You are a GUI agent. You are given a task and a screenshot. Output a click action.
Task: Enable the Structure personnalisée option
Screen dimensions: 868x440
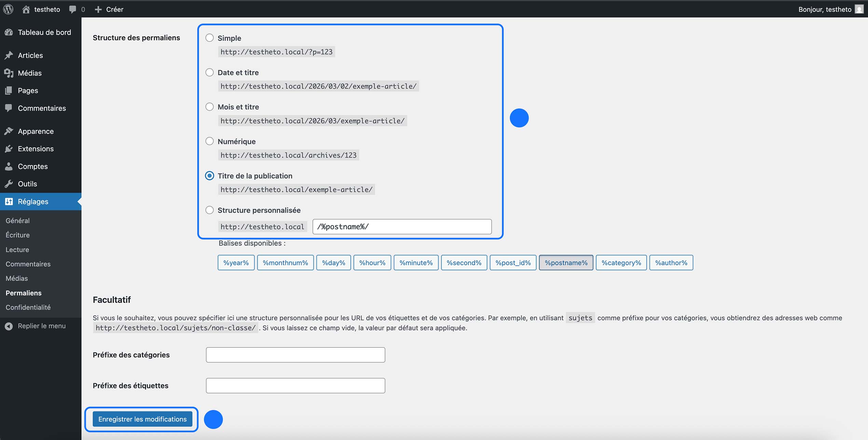coord(209,210)
